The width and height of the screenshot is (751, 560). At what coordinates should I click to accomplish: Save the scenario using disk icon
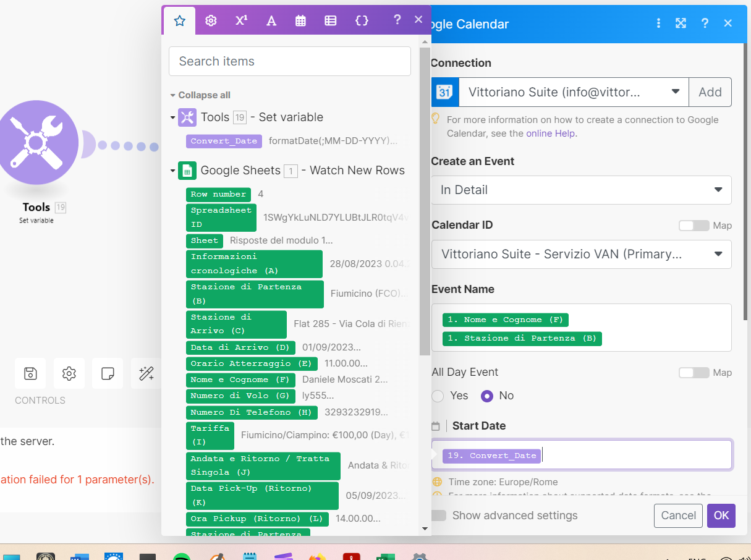coord(30,373)
